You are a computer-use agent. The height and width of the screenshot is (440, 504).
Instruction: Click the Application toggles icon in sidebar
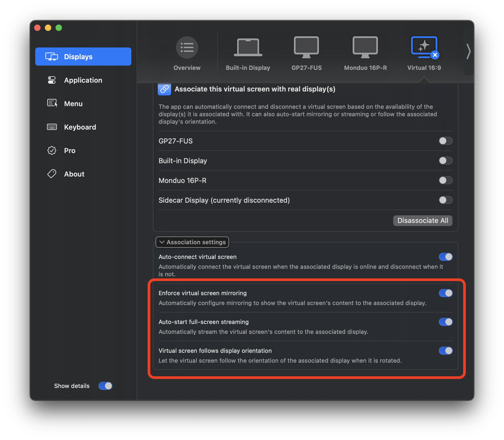52,80
